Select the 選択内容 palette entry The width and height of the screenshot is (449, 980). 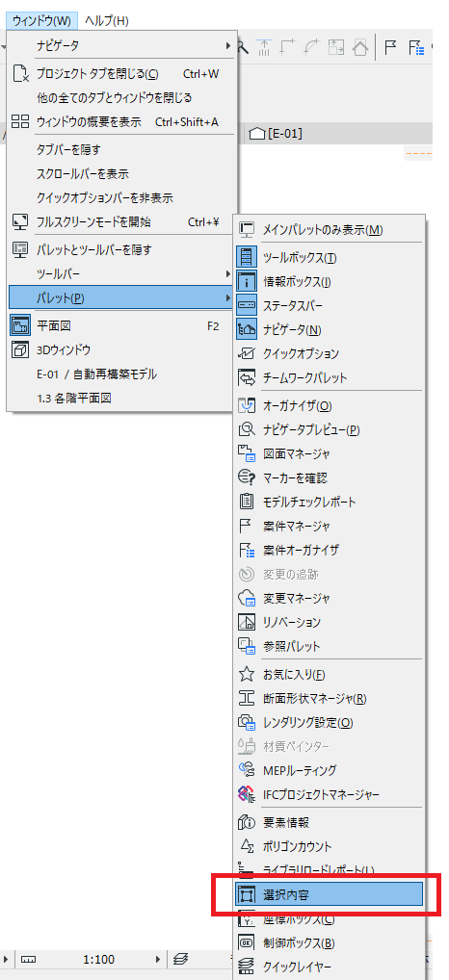(329, 893)
